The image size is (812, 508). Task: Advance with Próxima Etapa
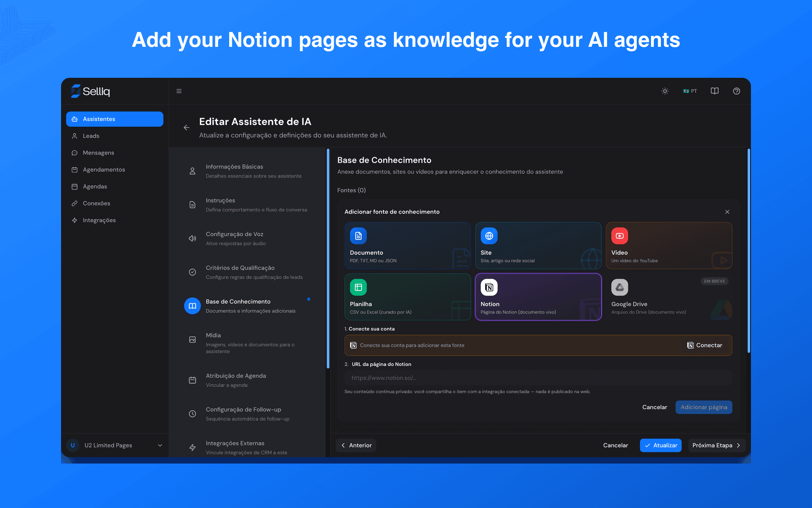point(717,445)
